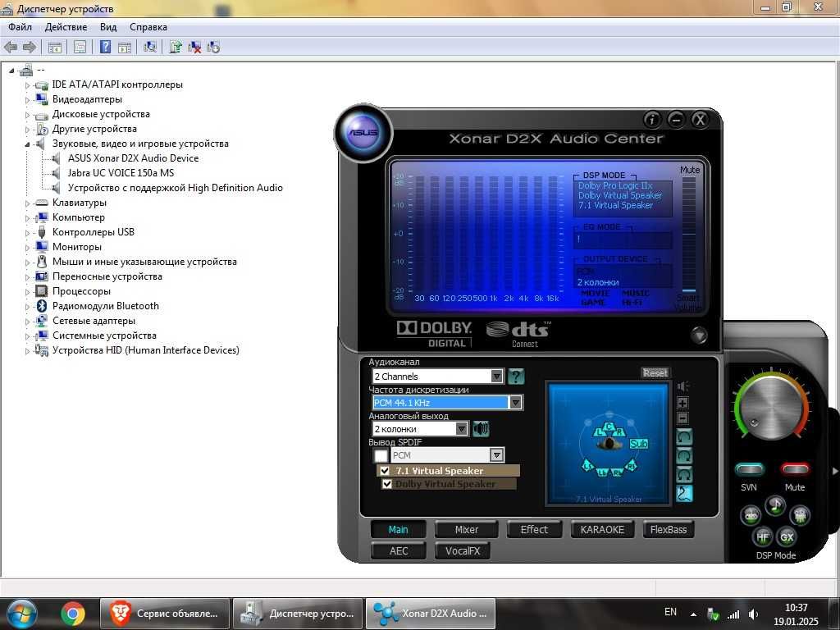Uncheck the 7.1 Virtual Speaker checkbox

pos(385,470)
